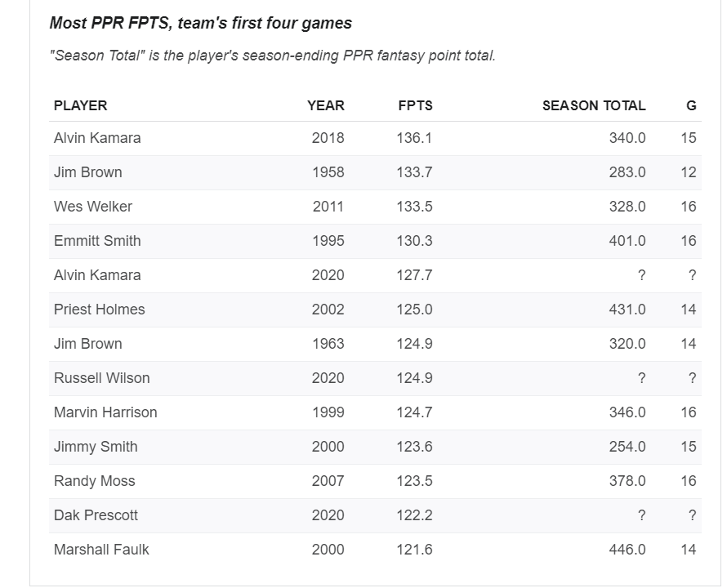
Task: Click the PLAYER column header
Action: [80, 105]
